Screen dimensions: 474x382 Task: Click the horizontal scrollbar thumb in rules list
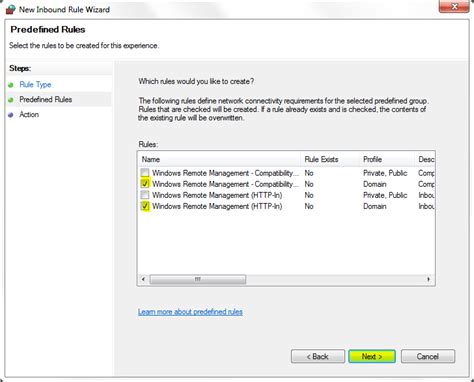click(x=198, y=279)
